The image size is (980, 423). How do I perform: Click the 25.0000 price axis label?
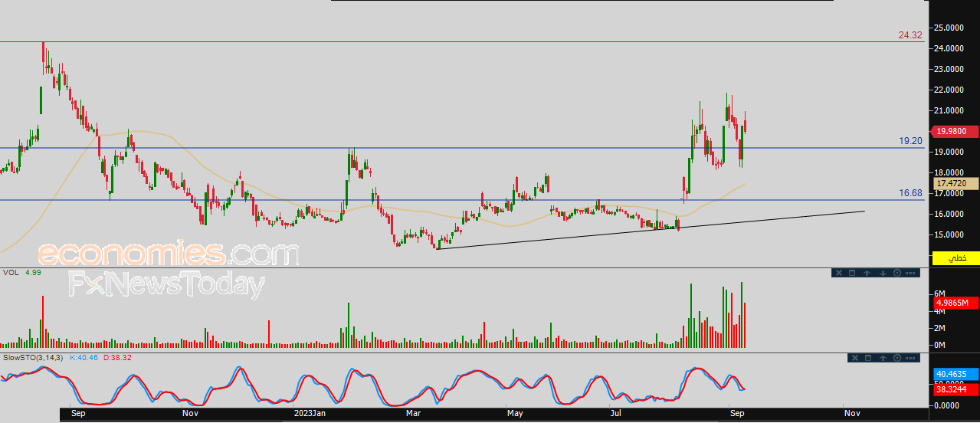pos(950,28)
